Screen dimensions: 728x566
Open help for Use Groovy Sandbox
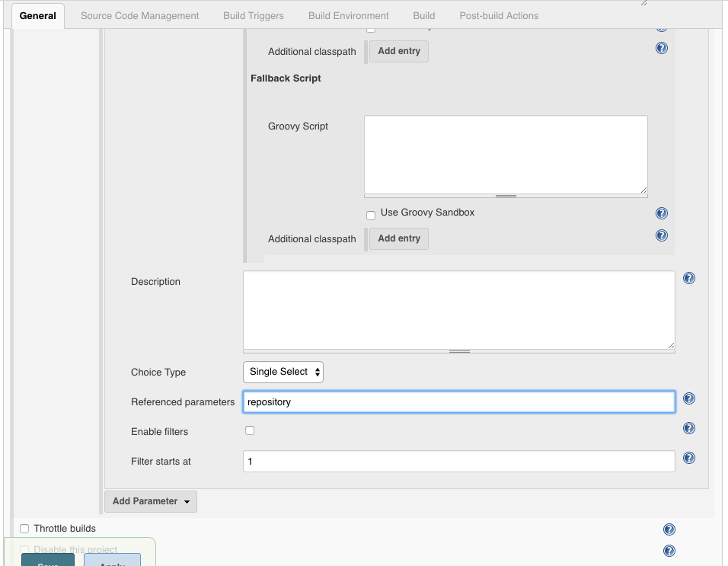662,214
